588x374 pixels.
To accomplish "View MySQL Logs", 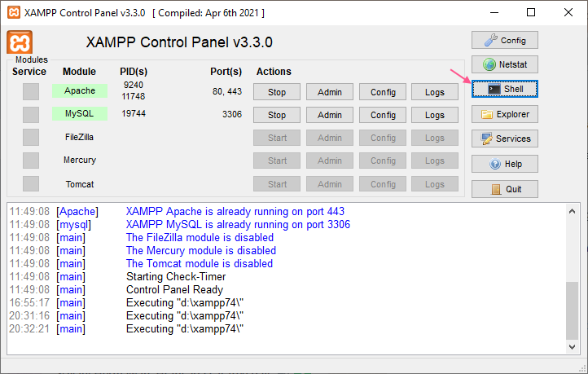I will pos(435,115).
